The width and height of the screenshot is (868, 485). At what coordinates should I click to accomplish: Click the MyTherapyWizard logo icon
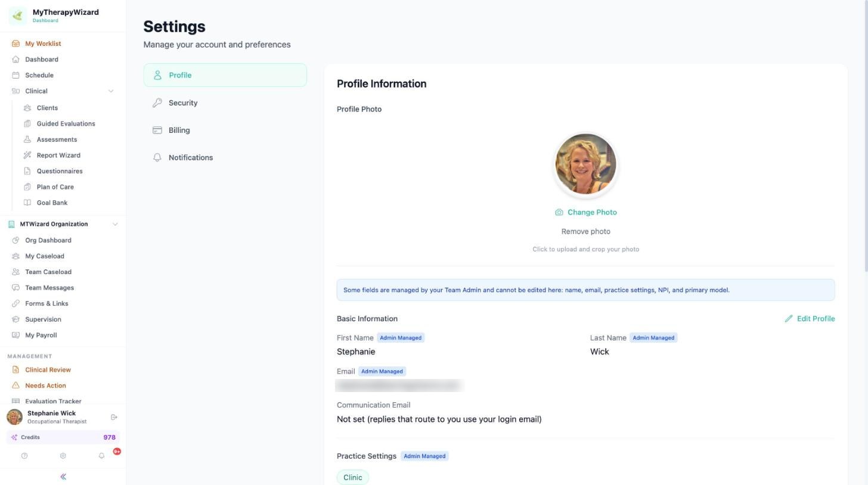point(18,15)
